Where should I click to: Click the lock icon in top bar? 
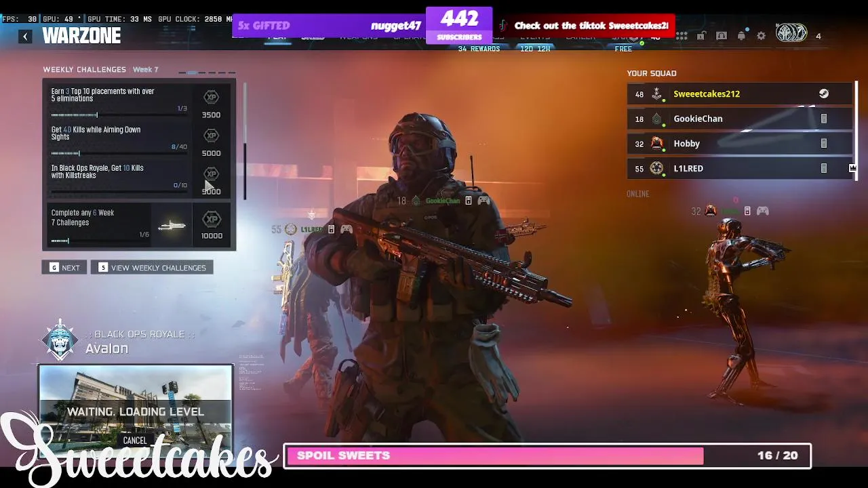701,36
